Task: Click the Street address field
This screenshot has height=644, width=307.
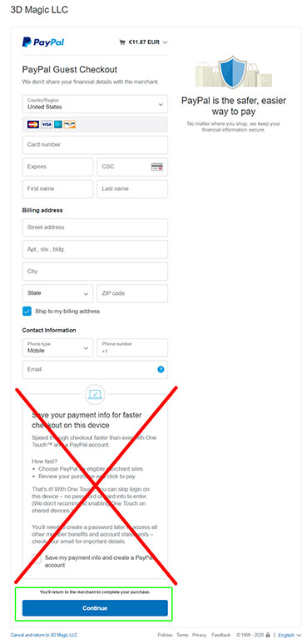Action: pyautogui.click(x=95, y=227)
